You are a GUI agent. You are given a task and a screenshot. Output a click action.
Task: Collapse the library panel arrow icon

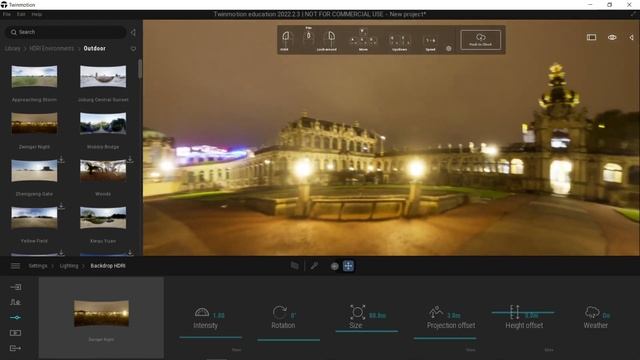point(133,32)
